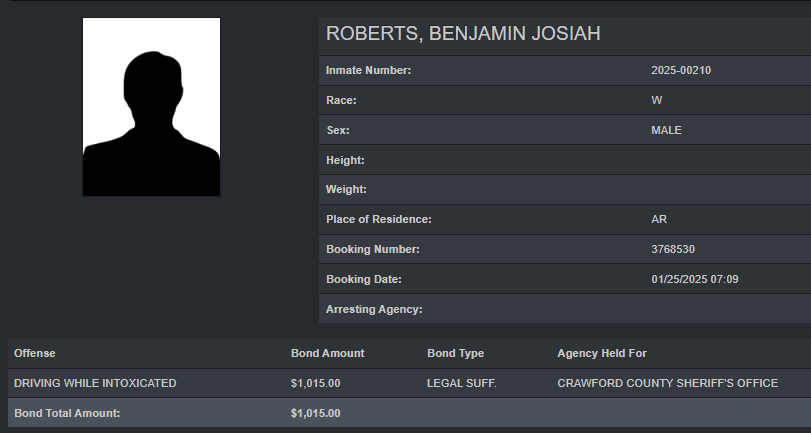Select the booking date 01/25/2025 07:09
The width and height of the screenshot is (811, 433).
pos(696,279)
